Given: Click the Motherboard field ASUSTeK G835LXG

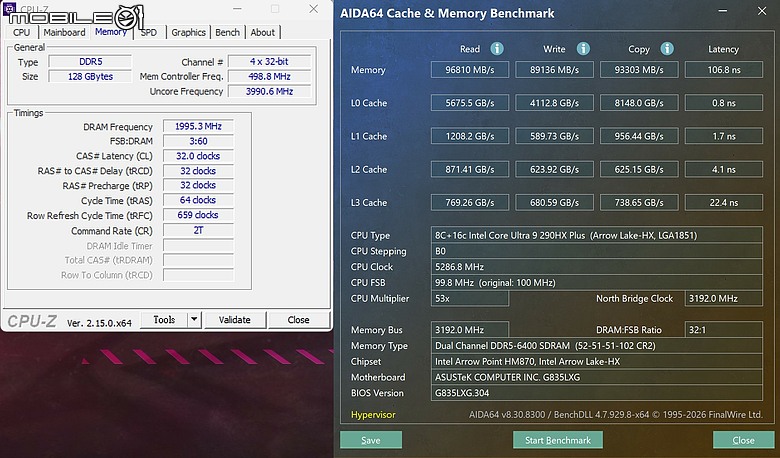Looking at the screenshot, I should pyautogui.click(x=596, y=377).
